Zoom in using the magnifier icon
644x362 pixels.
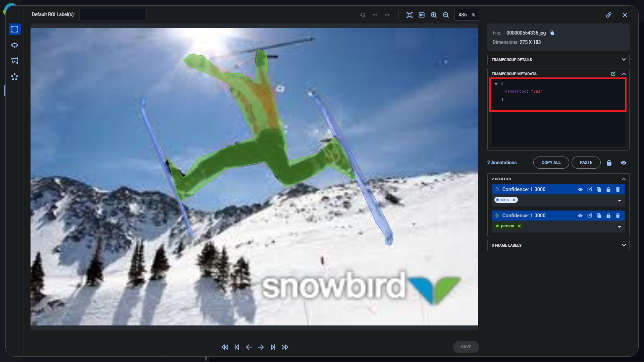pyautogui.click(x=434, y=15)
